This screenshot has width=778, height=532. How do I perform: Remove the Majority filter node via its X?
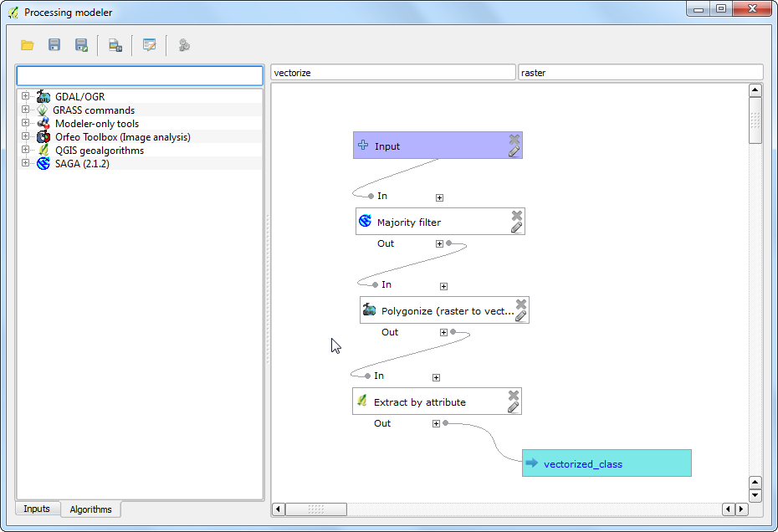click(x=517, y=215)
